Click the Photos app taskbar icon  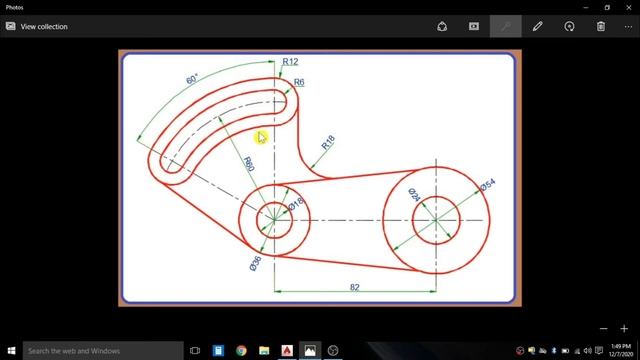310,351
